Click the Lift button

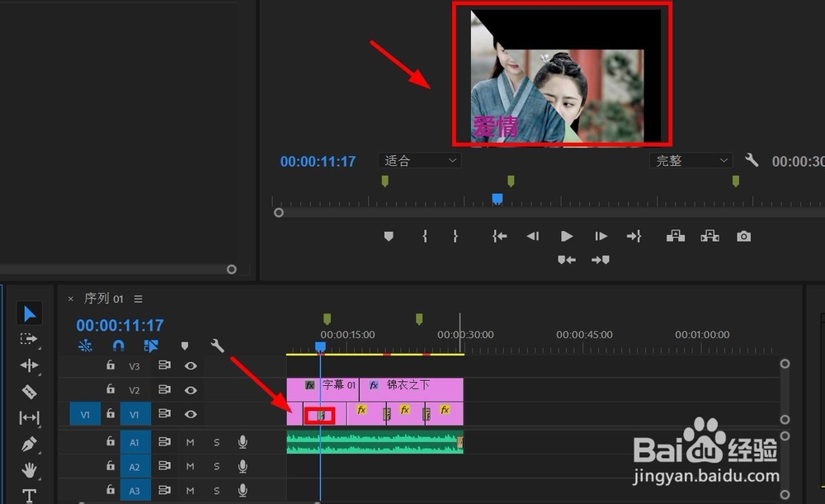tap(676, 236)
